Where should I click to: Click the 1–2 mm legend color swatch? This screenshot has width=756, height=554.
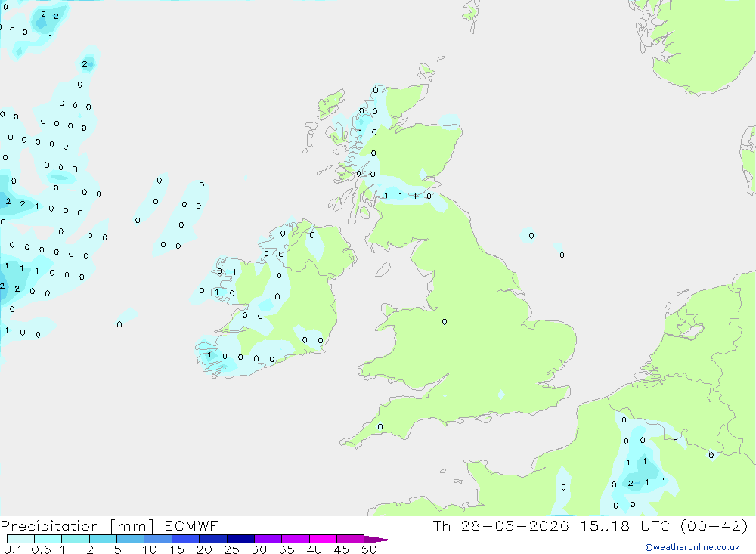[76, 539]
